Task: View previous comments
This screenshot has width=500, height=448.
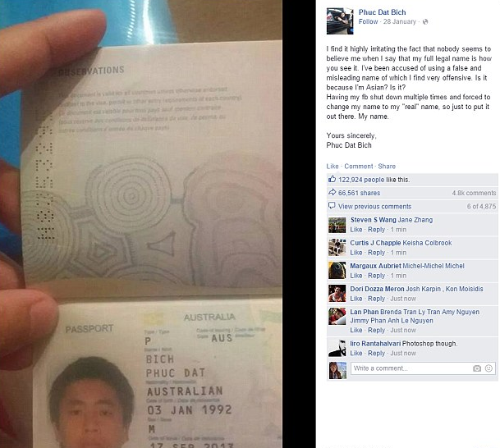Action: pyautogui.click(x=374, y=206)
